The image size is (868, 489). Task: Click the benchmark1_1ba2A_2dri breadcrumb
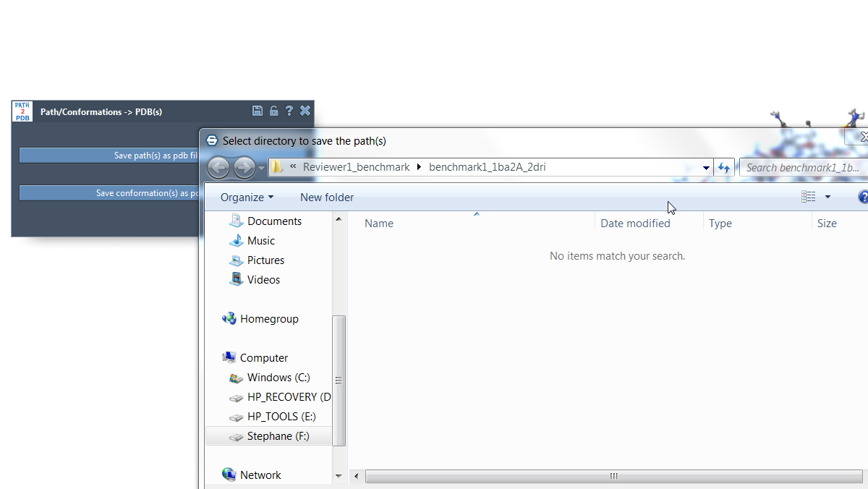point(488,167)
